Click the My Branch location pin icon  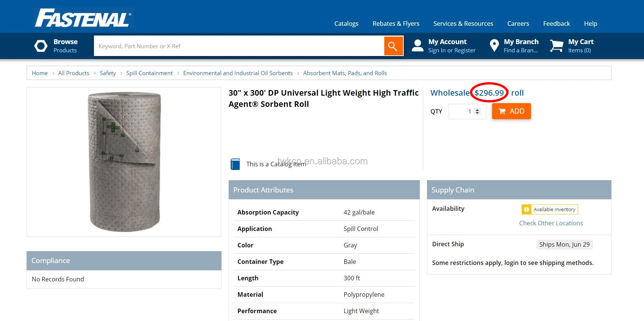494,46
